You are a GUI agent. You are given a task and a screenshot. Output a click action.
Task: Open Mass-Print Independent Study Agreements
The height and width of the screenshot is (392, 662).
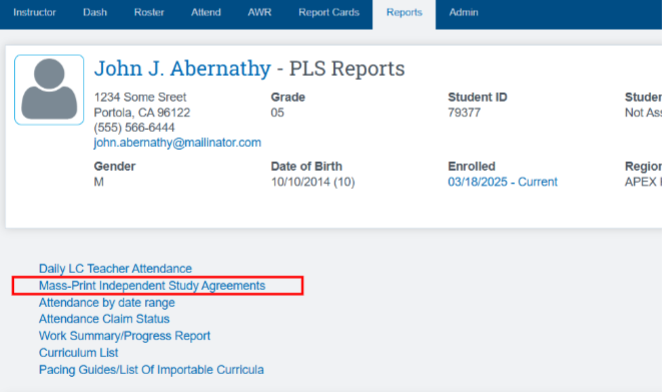[152, 286]
